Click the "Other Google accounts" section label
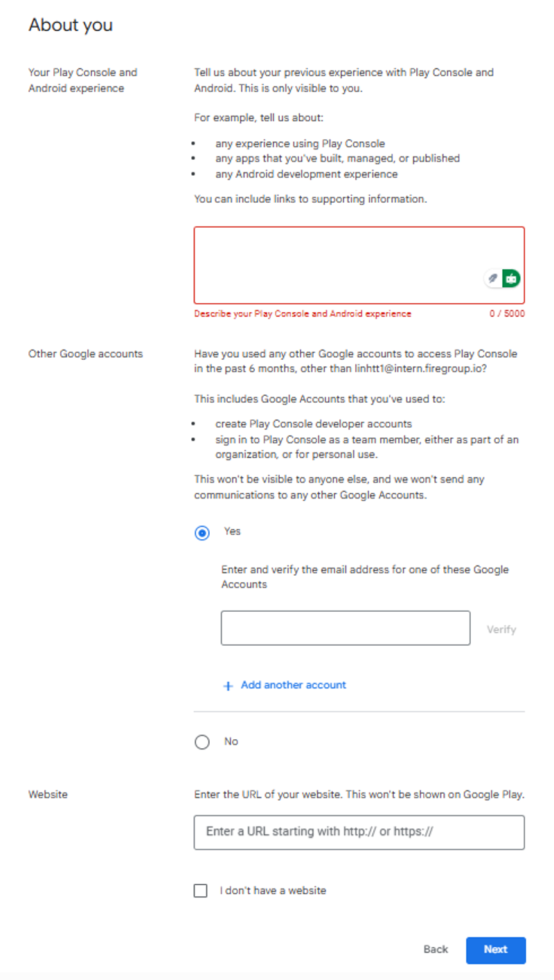 (x=84, y=354)
